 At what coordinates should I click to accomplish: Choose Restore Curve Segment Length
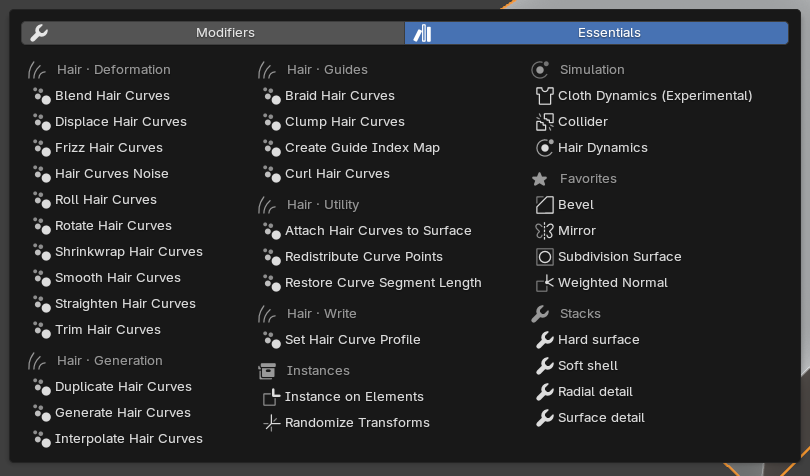point(383,283)
